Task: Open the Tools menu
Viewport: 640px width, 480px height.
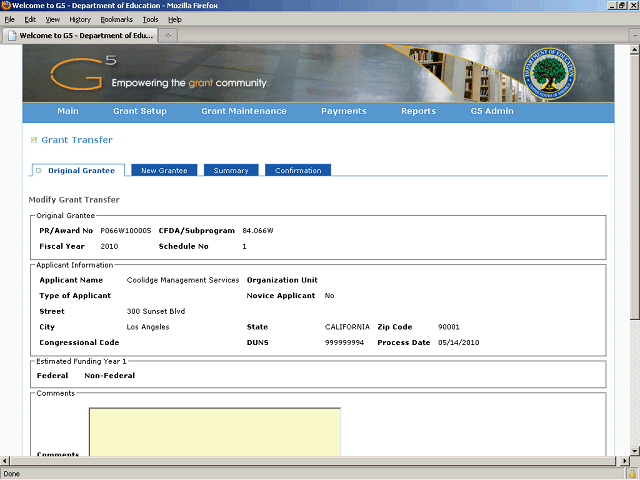Action: 150,20
